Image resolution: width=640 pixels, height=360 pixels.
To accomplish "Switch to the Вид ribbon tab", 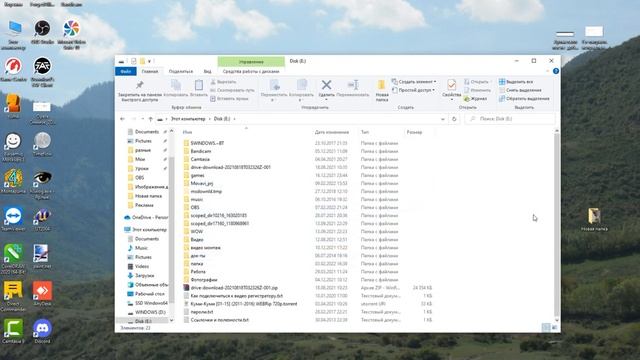I will (207, 71).
